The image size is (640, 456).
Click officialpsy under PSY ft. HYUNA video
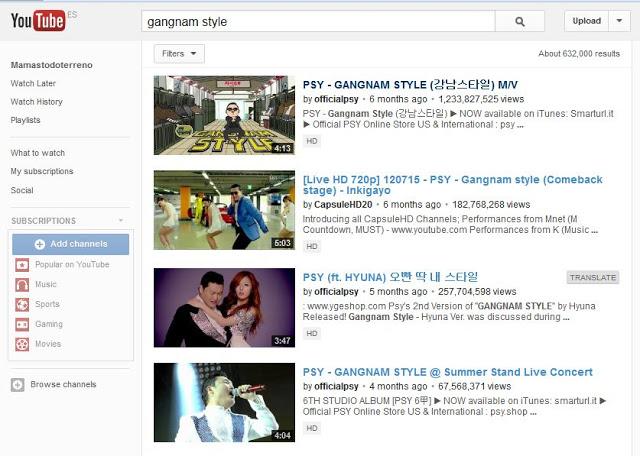(336, 292)
